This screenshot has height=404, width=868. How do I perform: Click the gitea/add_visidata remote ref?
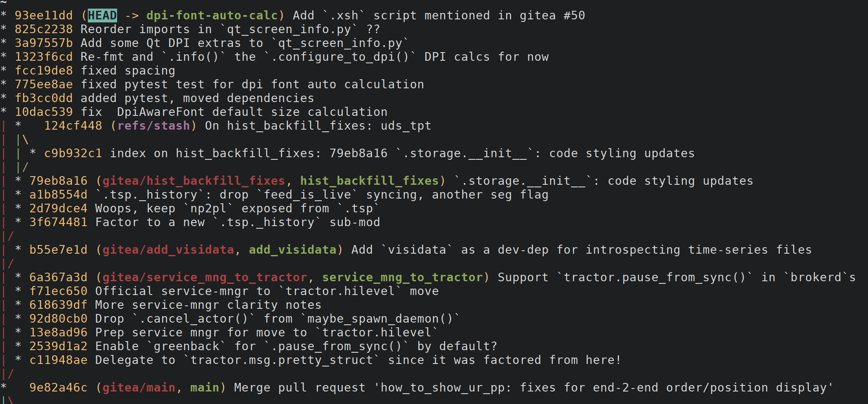coord(168,250)
